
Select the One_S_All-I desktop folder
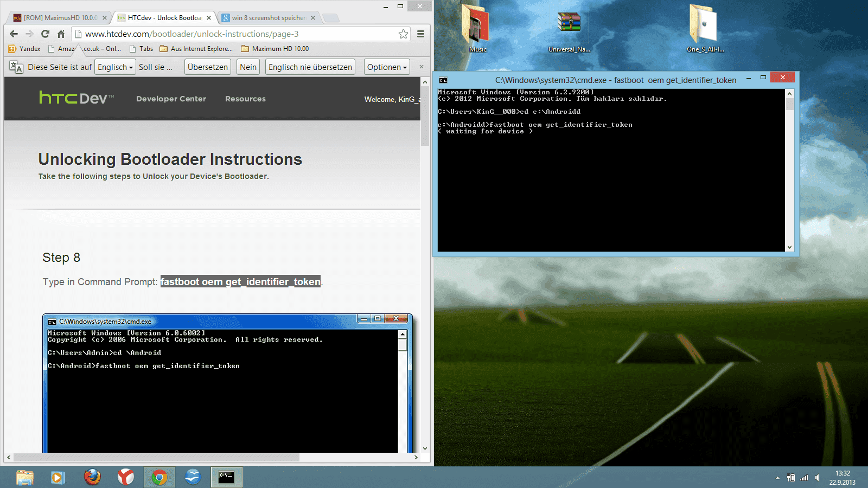click(704, 28)
